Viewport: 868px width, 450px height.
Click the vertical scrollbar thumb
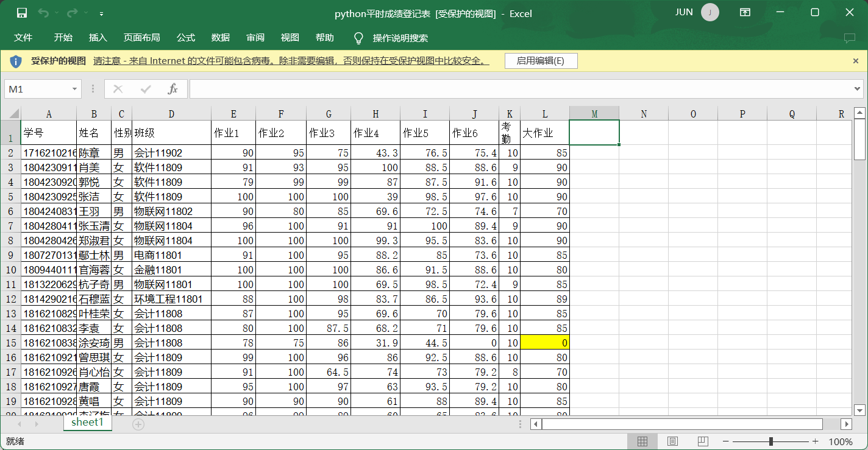(859, 139)
